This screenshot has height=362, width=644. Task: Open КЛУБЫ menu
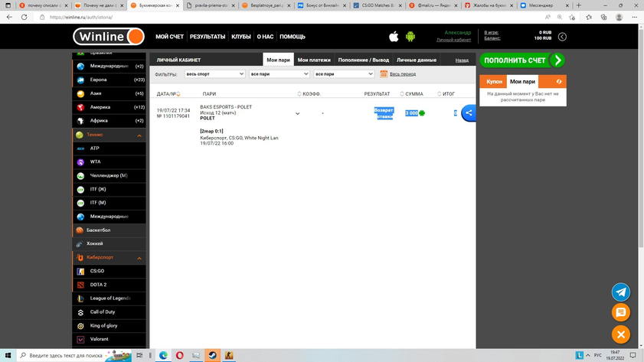coord(241,37)
